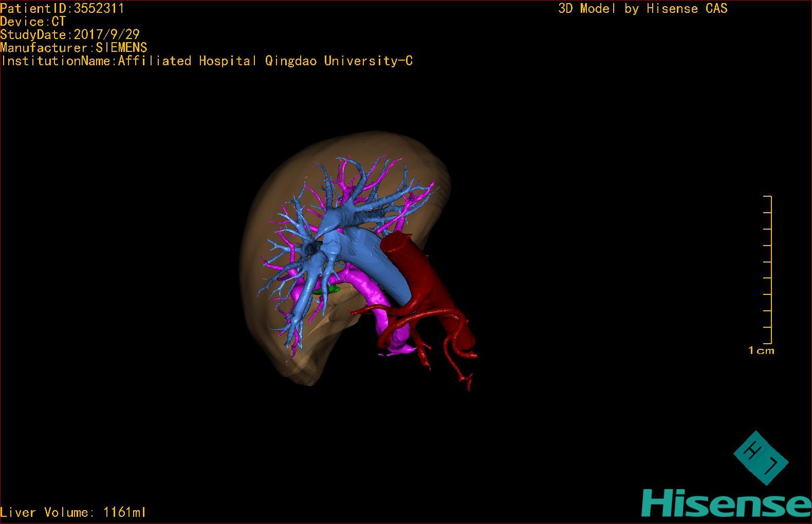Click the InstitutionName overlay text

point(207,61)
